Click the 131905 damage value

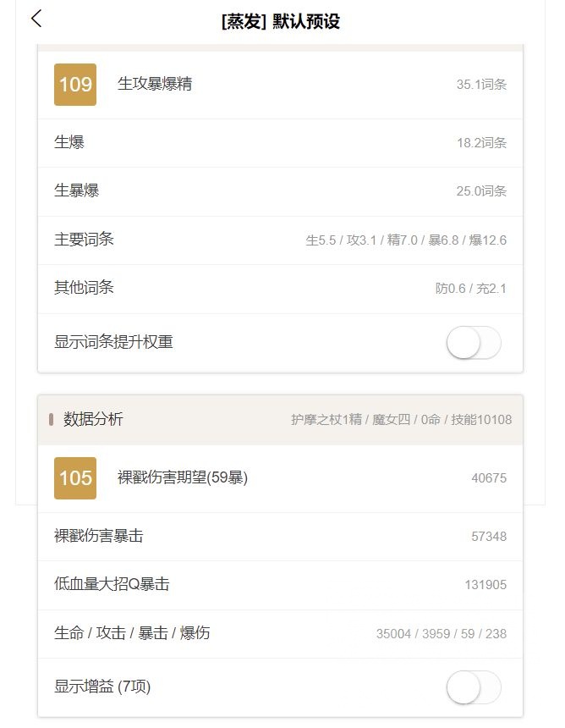[x=485, y=585]
